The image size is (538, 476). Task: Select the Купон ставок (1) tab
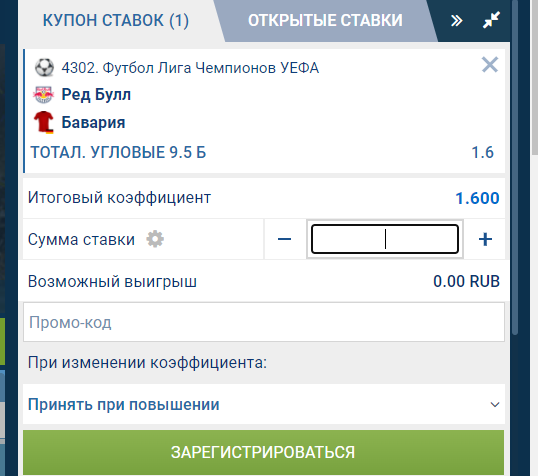click(116, 21)
